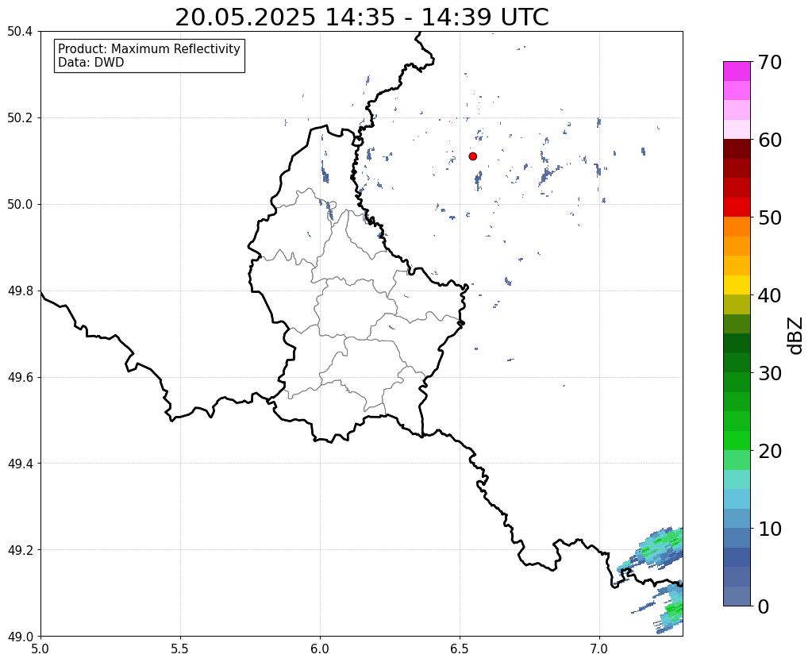Viewport: 812px width, 662px height.
Task: Click the latitude axis label '50.0'
Action: (20, 205)
